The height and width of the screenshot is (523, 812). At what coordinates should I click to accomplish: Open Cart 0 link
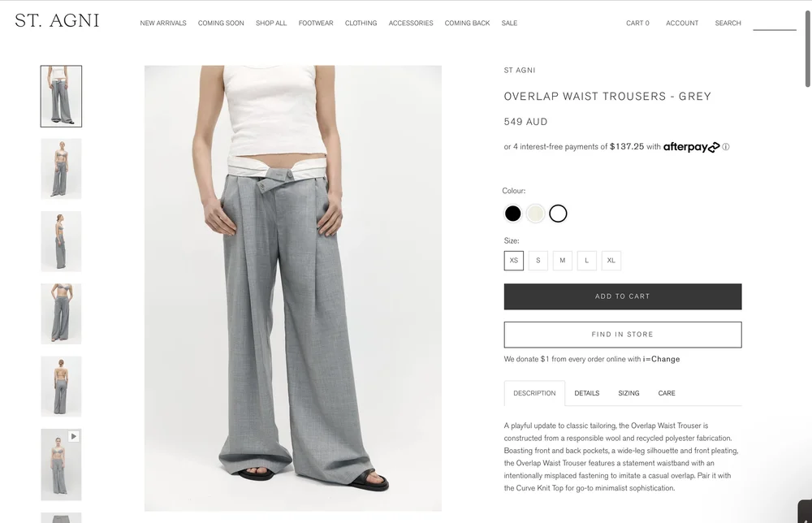(637, 24)
